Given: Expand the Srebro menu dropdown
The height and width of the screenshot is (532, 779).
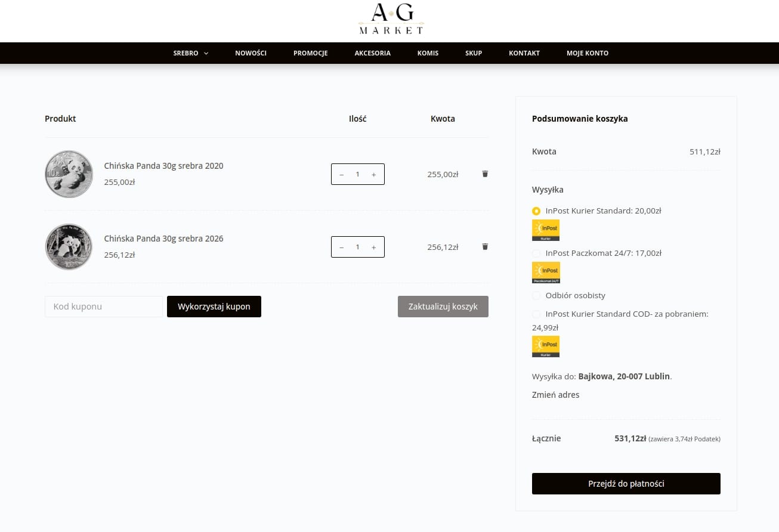Looking at the screenshot, I should point(190,53).
